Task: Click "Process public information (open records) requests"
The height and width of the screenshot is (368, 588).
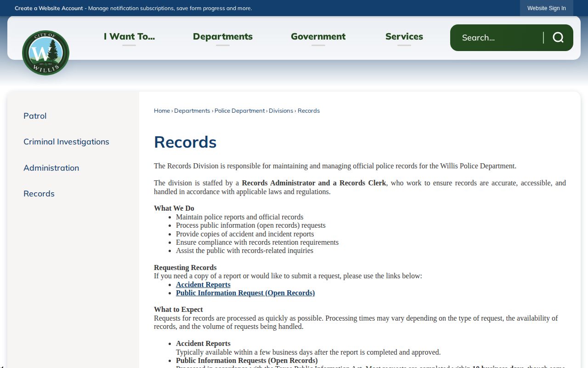Action: (251, 225)
